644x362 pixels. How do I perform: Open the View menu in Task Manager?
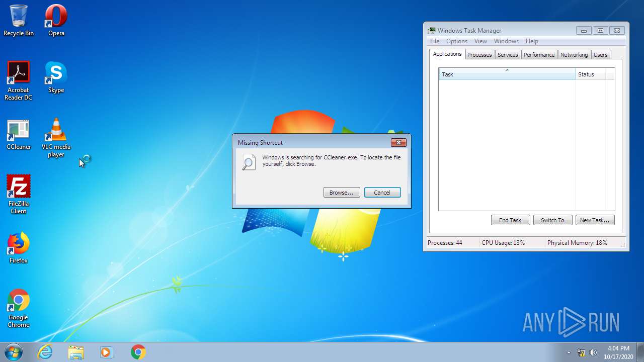point(480,41)
